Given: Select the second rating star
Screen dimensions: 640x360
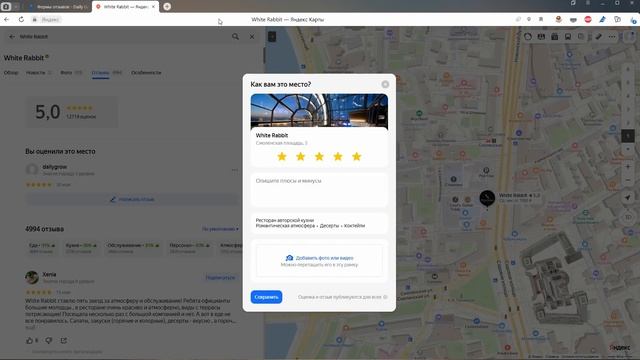Looking at the screenshot, I should [300, 156].
